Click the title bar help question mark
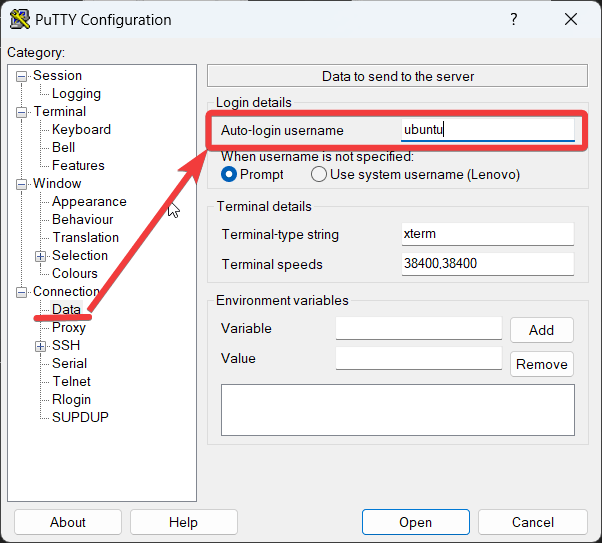This screenshot has width=602, height=543. tap(514, 19)
